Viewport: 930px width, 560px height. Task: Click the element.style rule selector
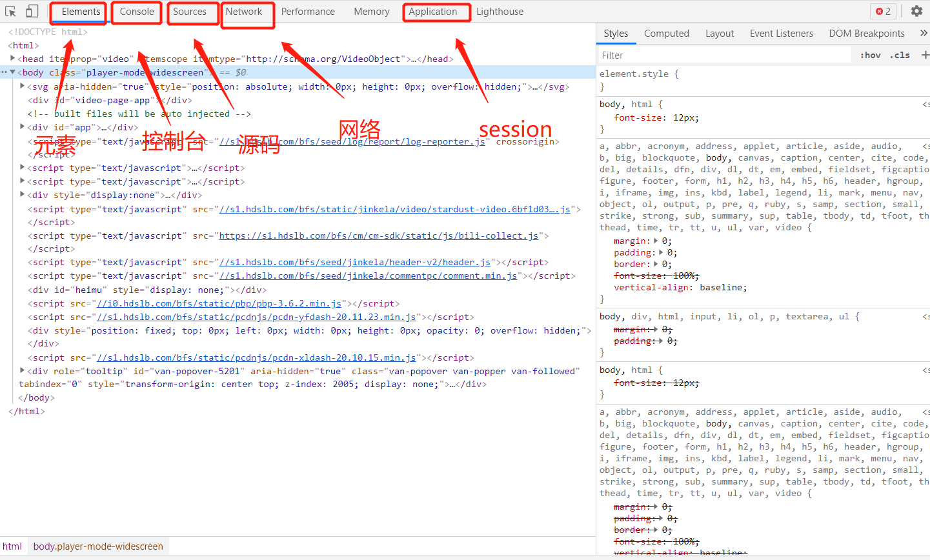(x=634, y=74)
